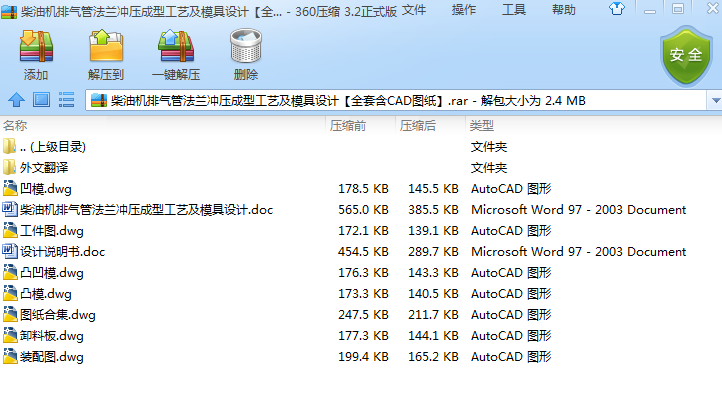
Task: Click the 140.5 KB compressed size cell
Action: [433, 294]
